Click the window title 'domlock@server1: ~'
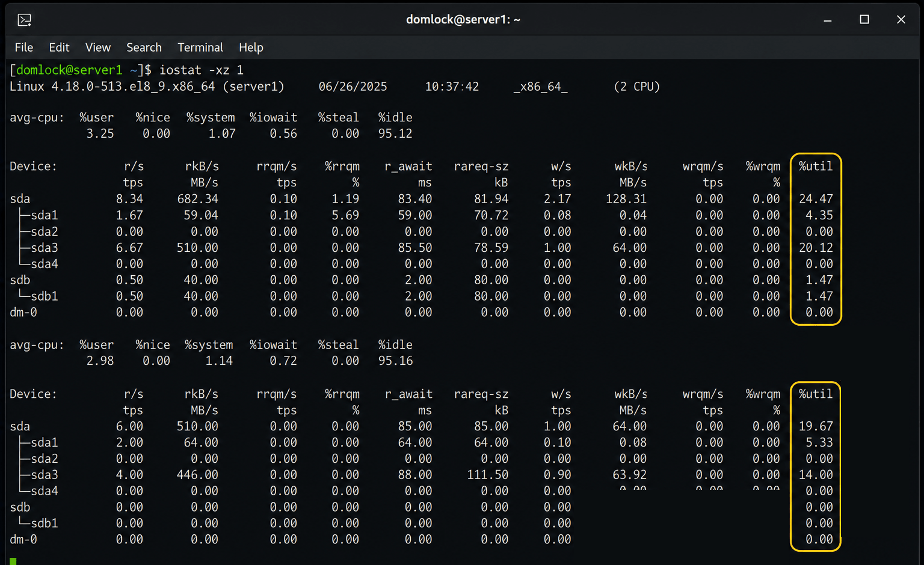The image size is (924, 565). click(x=463, y=20)
